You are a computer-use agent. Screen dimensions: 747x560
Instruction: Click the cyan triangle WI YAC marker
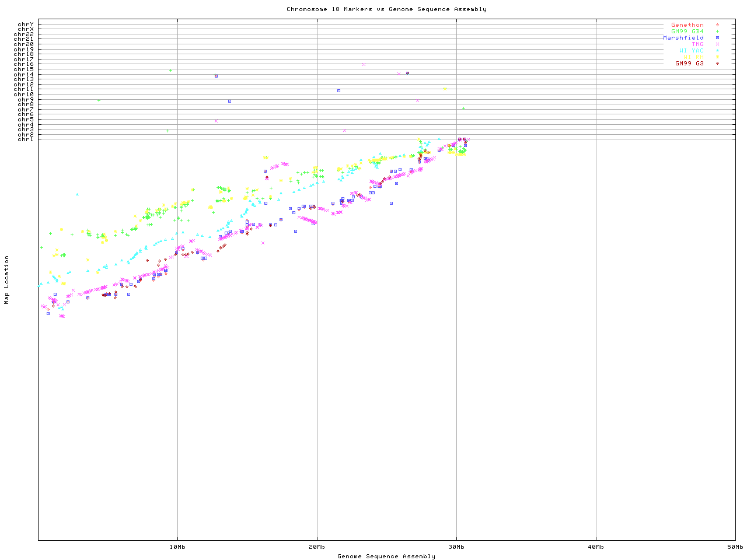coord(717,51)
